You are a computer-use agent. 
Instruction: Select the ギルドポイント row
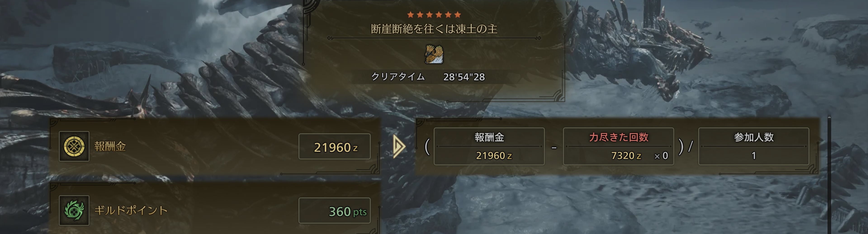click(x=215, y=209)
